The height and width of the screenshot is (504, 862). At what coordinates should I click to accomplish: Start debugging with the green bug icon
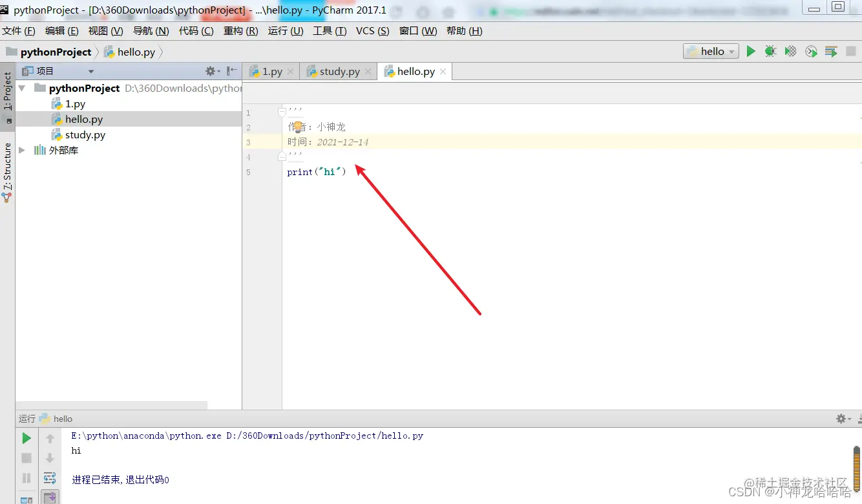[770, 51]
